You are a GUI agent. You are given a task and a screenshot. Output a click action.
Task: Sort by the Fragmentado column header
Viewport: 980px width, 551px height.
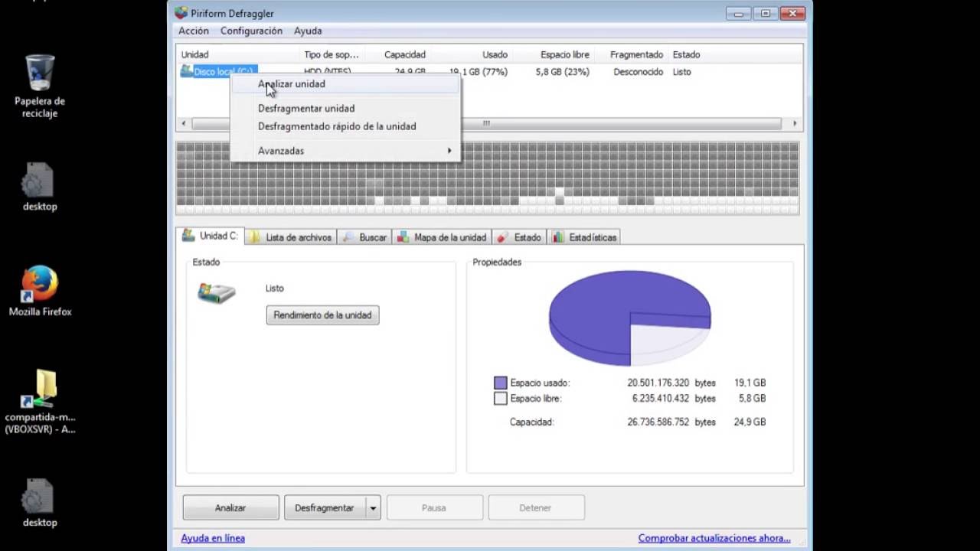[x=629, y=54]
